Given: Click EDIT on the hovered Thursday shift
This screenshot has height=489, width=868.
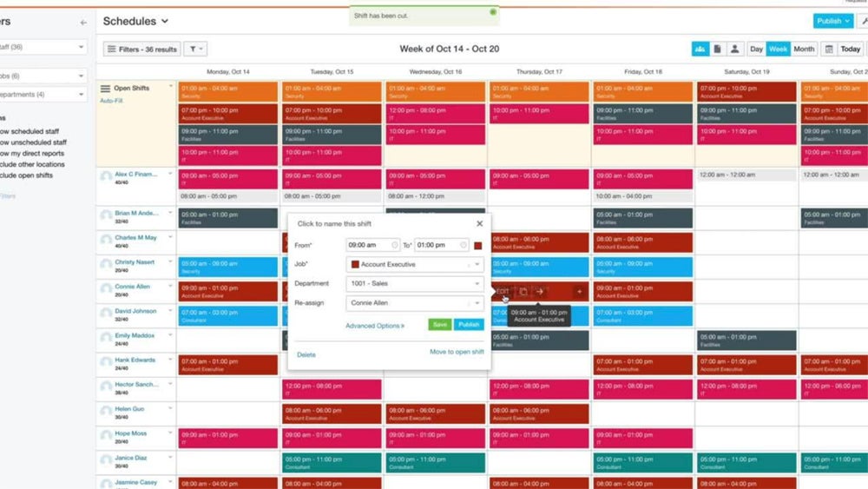Looking at the screenshot, I should [x=502, y=291].
